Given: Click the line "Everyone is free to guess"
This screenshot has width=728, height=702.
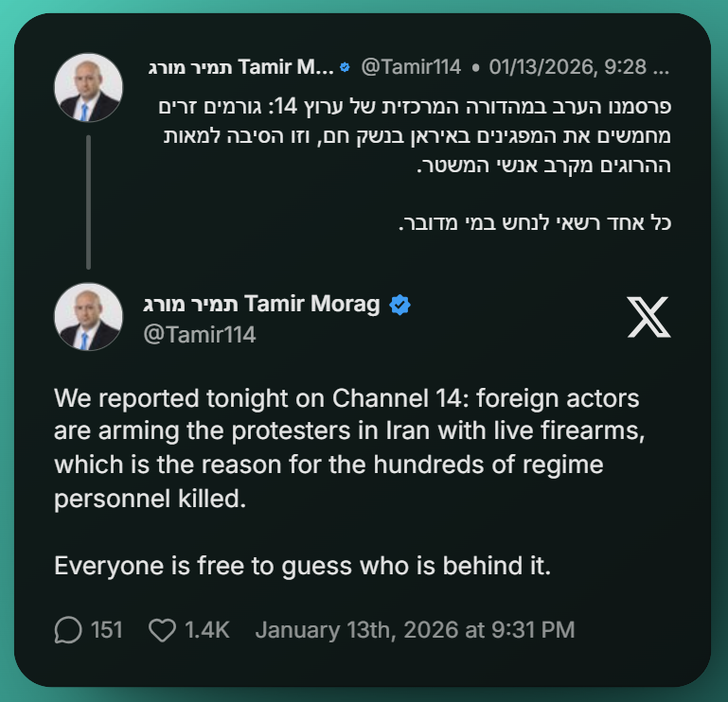Looking at the screenshot, I should 301,566.
